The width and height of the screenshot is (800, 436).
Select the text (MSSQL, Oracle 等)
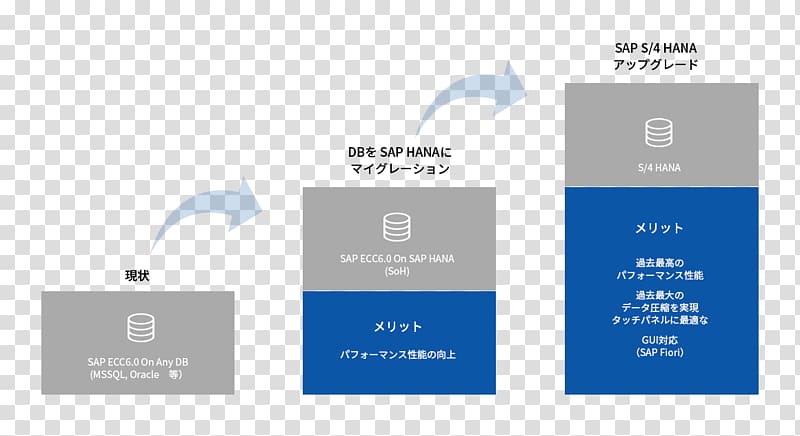[x=136, y=375]
